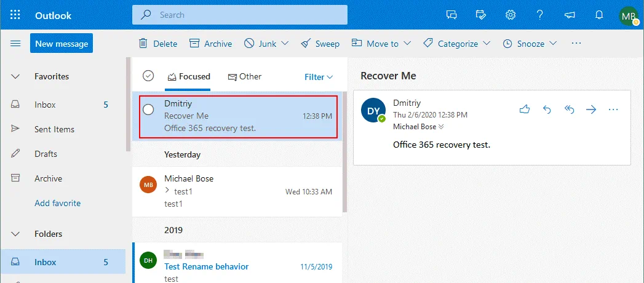The image size is (644, 283).
Task: Click the message list scrollbar
Action: 345,152
